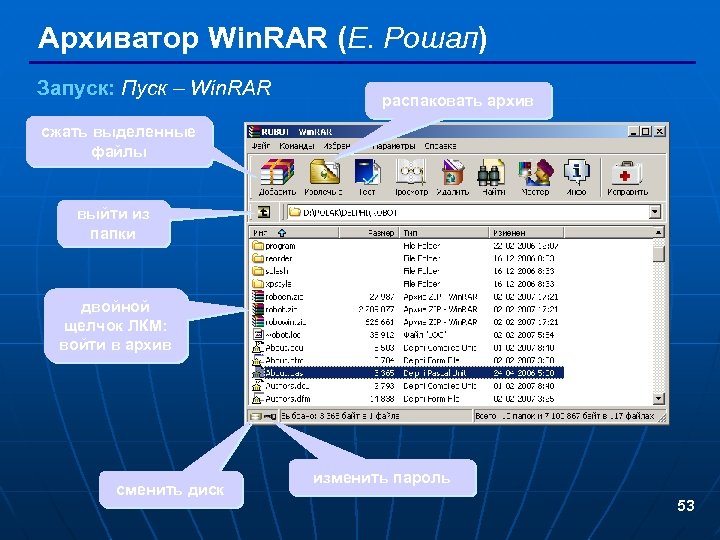Open the Справка menu
The image size is (720, 540).
(440, 146)
